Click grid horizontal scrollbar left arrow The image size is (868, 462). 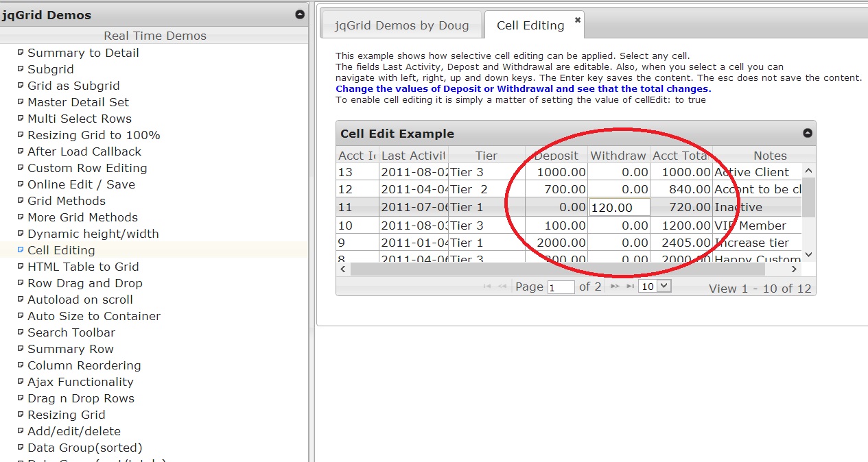coord(343,269)
